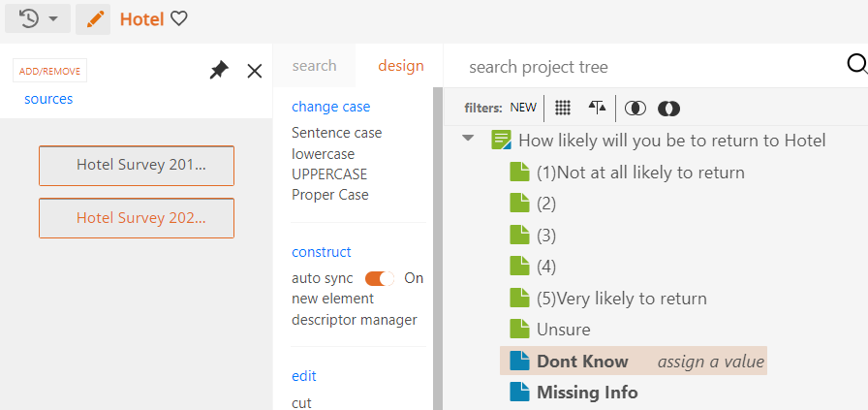Select the (4) response item
This screenshot has width=868, height=410.
tap(546, 268)
